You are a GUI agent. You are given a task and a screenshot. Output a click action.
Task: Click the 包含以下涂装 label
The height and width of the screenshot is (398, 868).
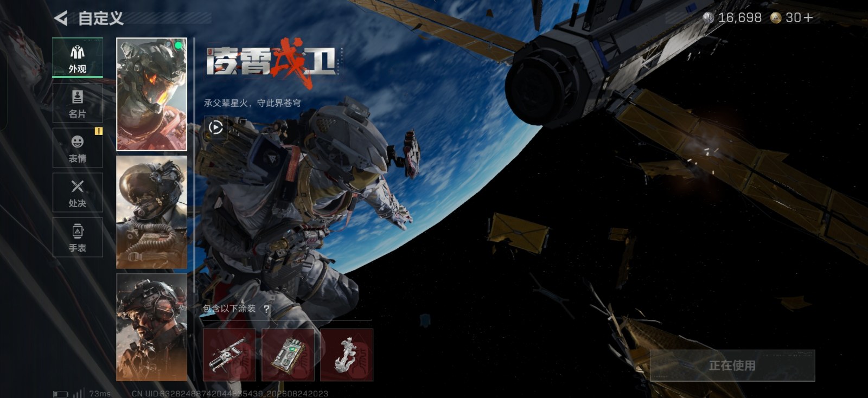click(229, 309)
